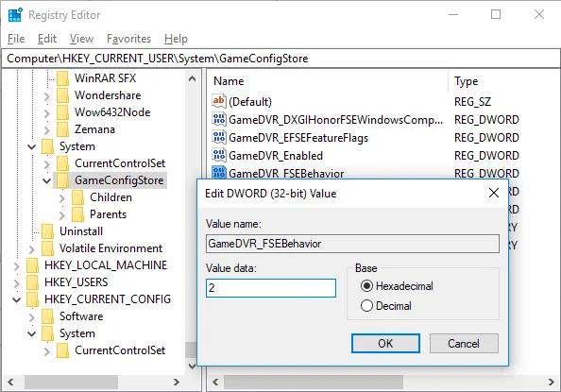
Task: Click the GameDVR_FSEBehavior DWORD icon
Action: 218,173
